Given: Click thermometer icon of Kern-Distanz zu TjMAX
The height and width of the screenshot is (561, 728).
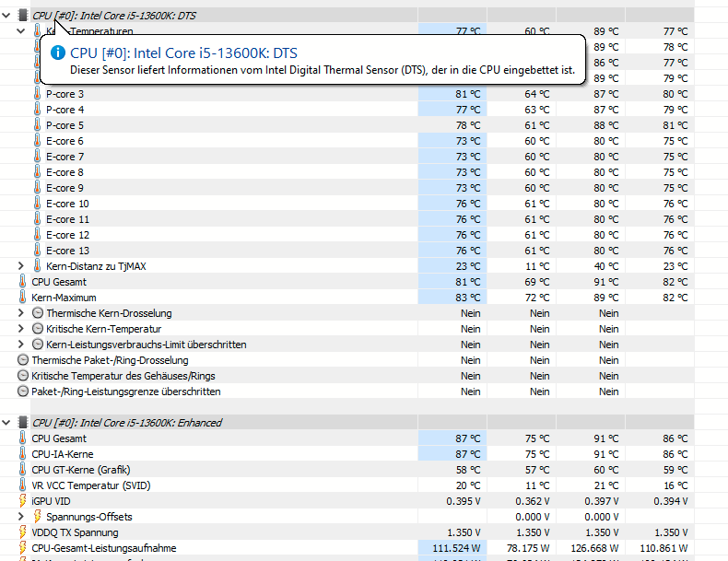Looking at the screenshot, I should (37, 266).
